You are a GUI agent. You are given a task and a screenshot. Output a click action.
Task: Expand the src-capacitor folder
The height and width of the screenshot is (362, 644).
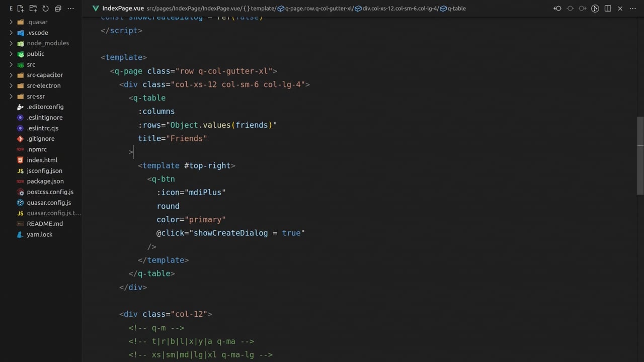point(11,75)
